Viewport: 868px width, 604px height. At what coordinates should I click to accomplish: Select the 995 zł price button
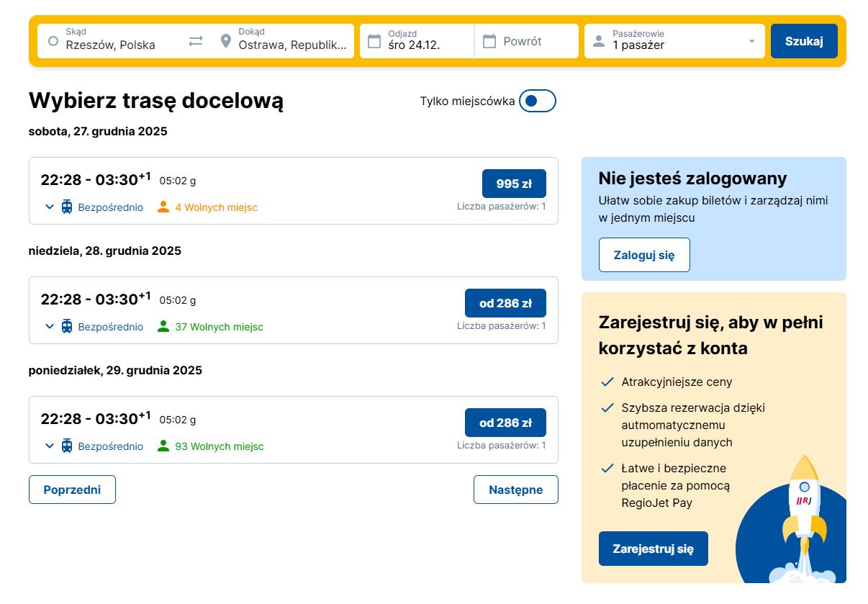pyautogui.click(x=514, y=184)
